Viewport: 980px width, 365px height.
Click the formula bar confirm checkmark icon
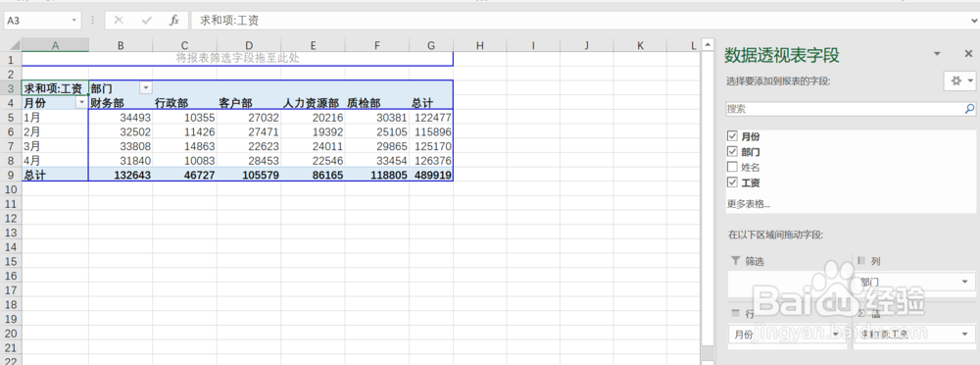147,21
